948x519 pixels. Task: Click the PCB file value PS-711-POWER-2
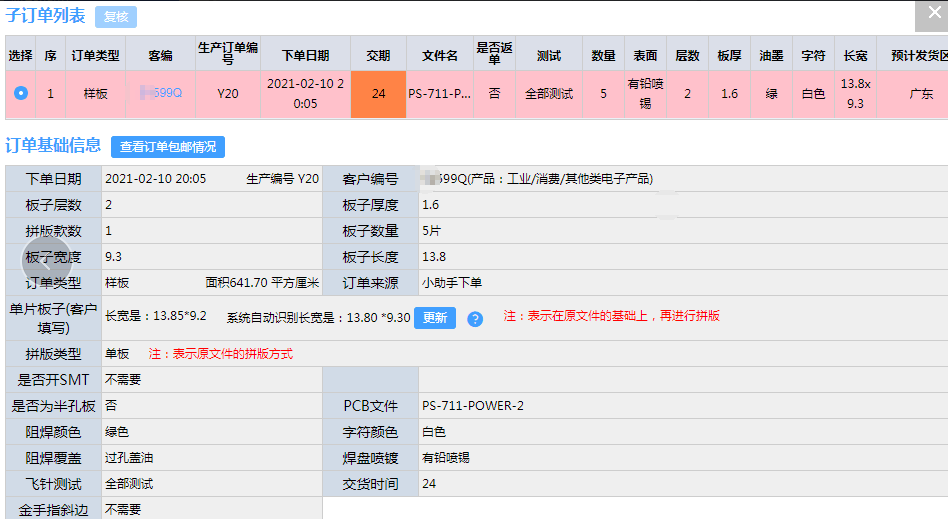(473, 406)
